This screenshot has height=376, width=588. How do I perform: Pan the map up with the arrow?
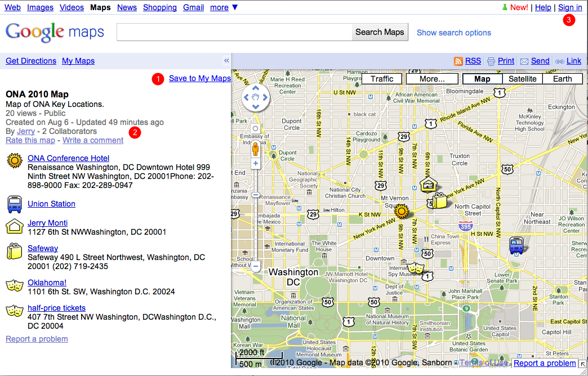255,88
